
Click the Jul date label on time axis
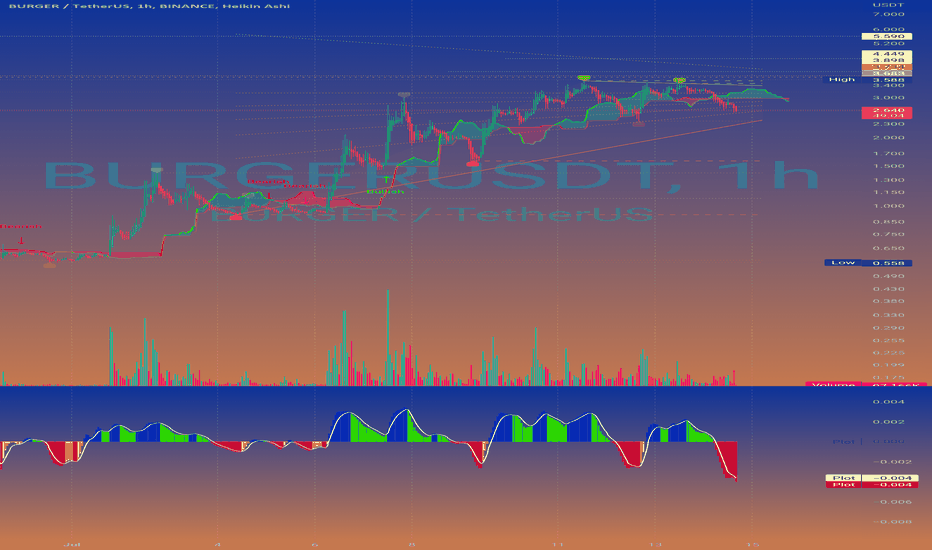[x=72, y=544]
